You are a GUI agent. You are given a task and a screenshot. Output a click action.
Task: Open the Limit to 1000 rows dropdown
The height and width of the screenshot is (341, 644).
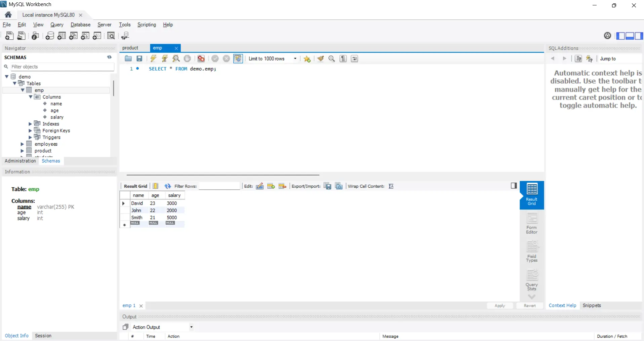(x=295, y=59)
